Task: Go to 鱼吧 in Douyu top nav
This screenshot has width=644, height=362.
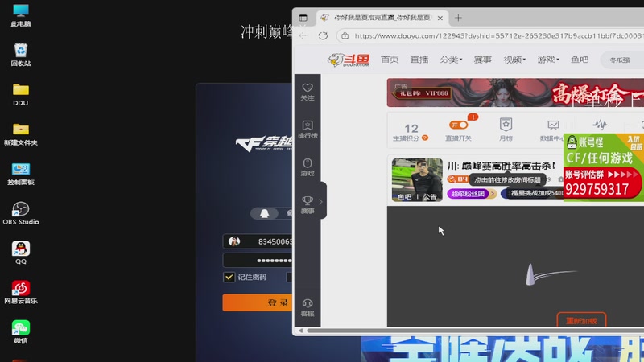Action: click(579, 60)
